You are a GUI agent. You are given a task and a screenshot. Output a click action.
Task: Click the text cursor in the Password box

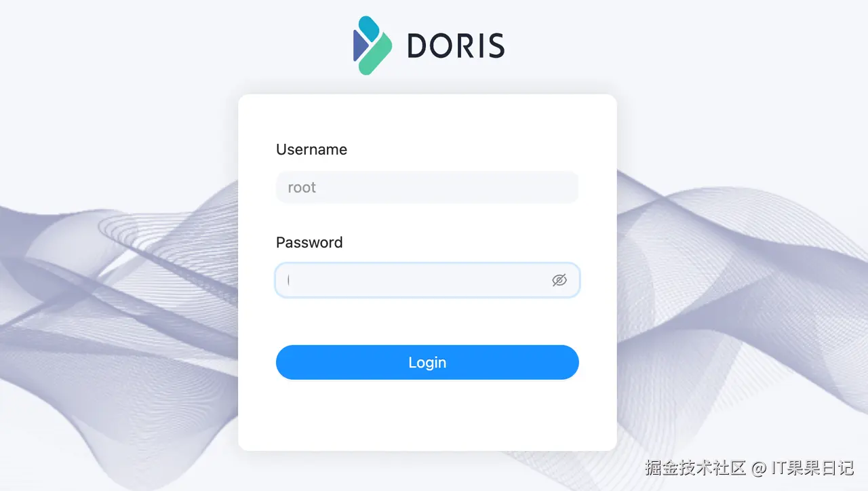289,280
